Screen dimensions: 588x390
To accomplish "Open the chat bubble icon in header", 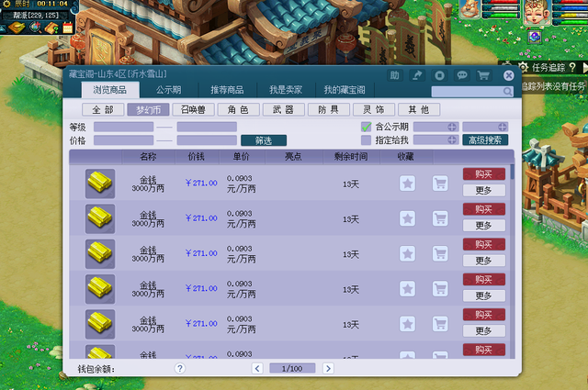I will coord(462,75).
